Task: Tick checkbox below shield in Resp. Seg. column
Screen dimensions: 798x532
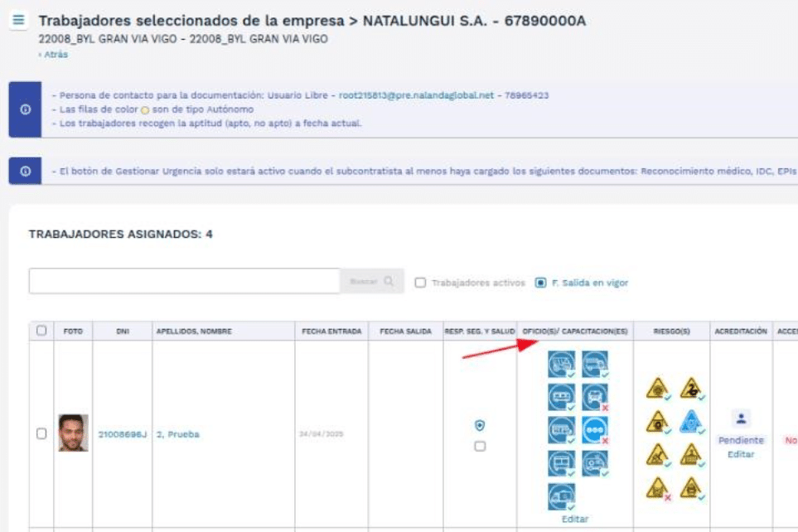Action: tap(480, 447)
